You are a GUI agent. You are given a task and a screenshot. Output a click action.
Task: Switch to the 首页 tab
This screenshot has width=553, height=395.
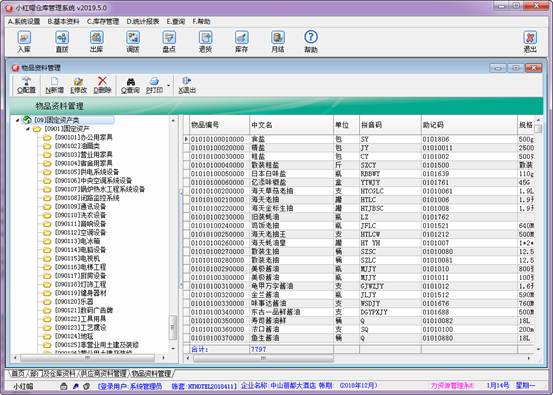click(x=18, y=373)
